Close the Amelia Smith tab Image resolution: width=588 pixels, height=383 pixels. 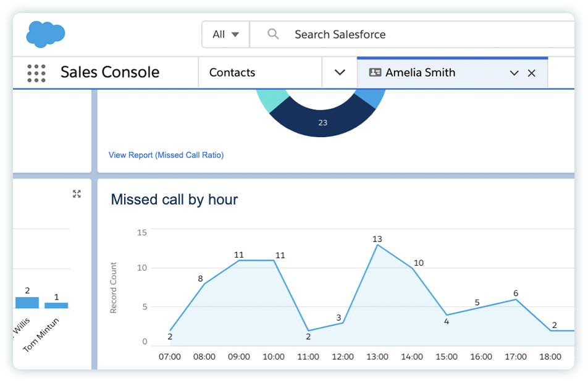coord(531,73)
